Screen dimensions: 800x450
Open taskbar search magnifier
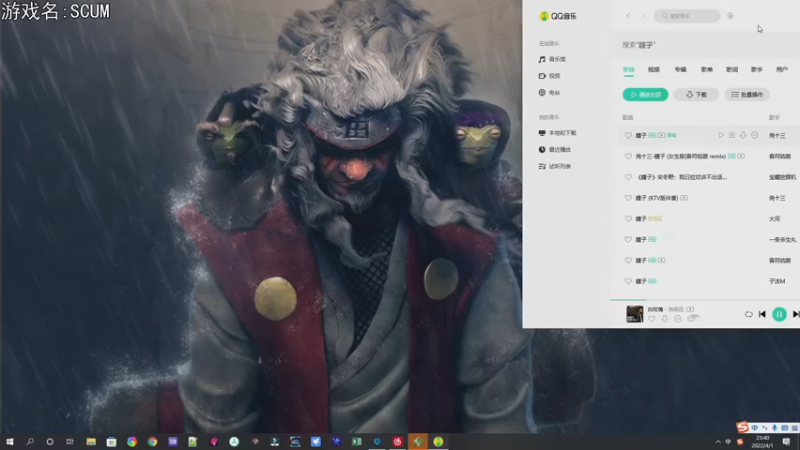point(30,441)
